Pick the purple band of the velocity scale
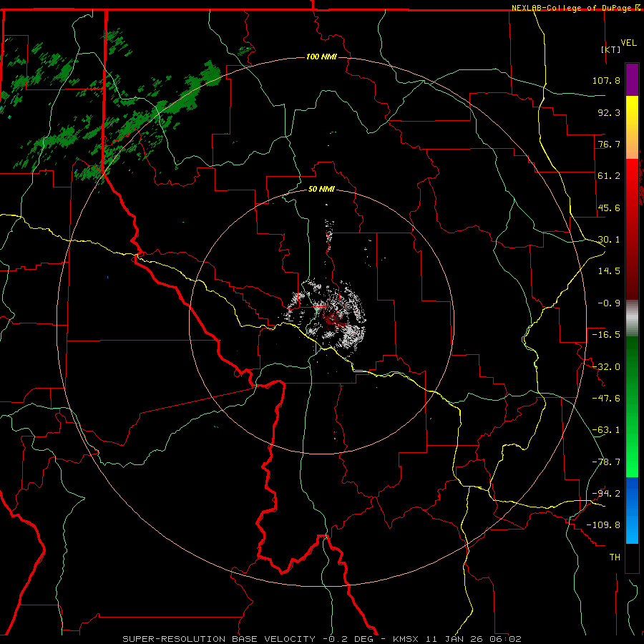This screenshot has height=644, width=644. (x=632, y=79)
